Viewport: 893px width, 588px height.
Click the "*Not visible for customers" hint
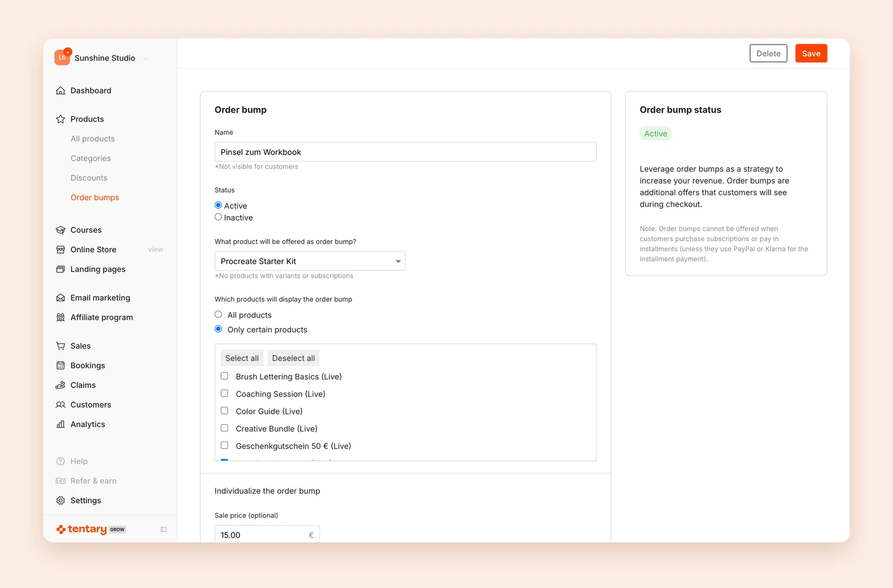tap(256, 167)
